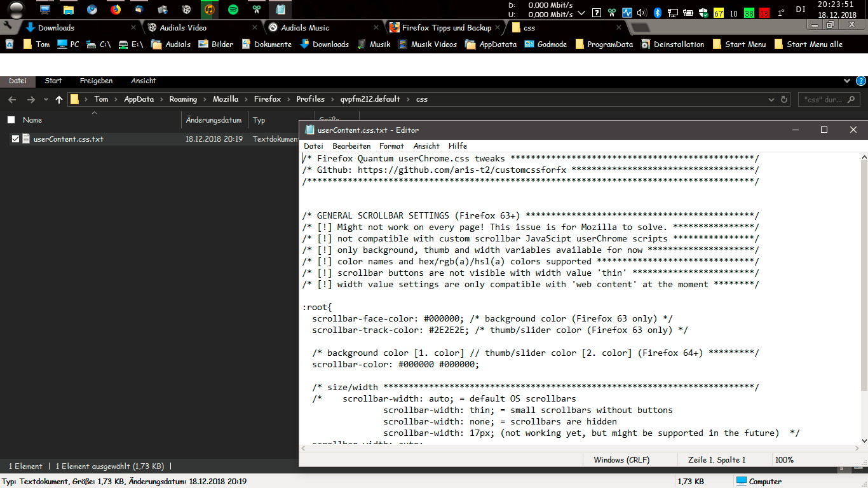Click the Windows Defender shield tray icon
Viewport: 868px width, 488px height.
tap(704, 13)
